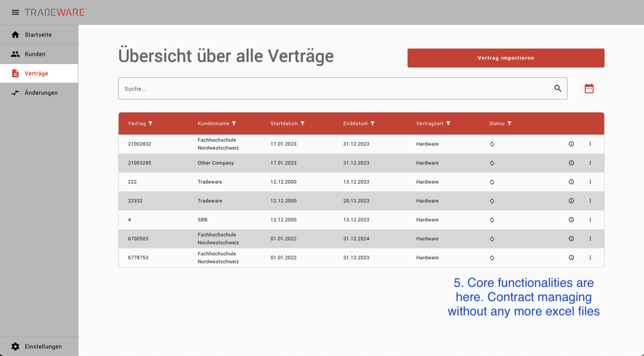Open the calendar date filter icon

click(589, 89)
